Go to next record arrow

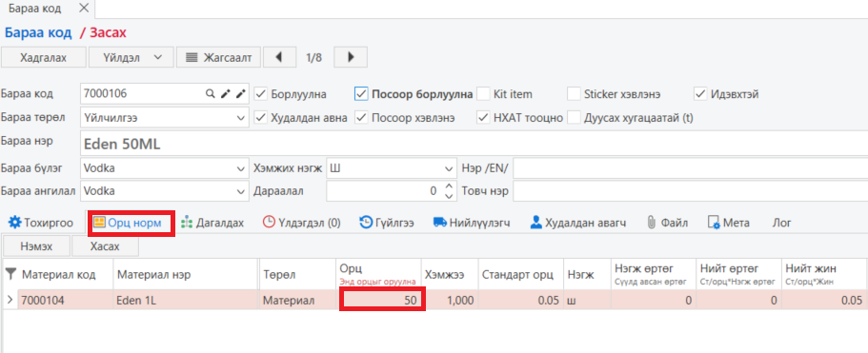(x=350, y=57)
